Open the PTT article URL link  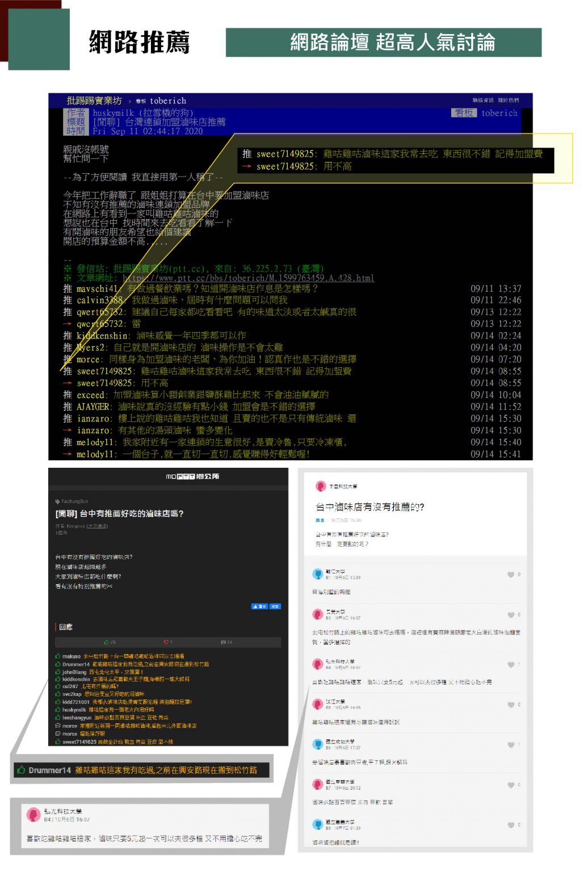click(249, 278)
